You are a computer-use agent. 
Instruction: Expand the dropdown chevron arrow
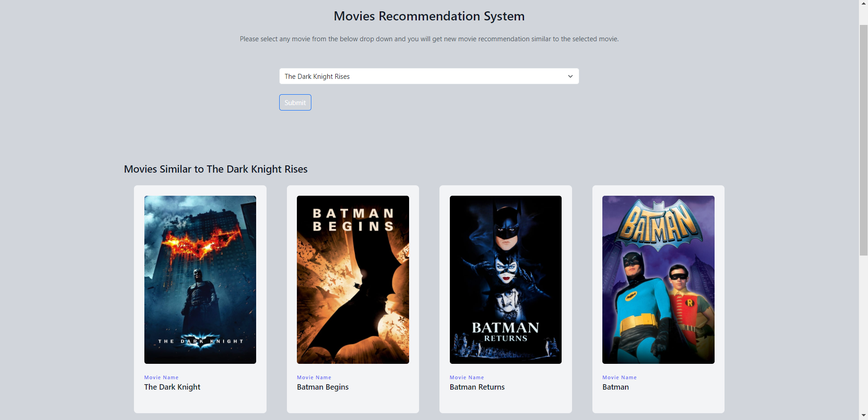570,76
